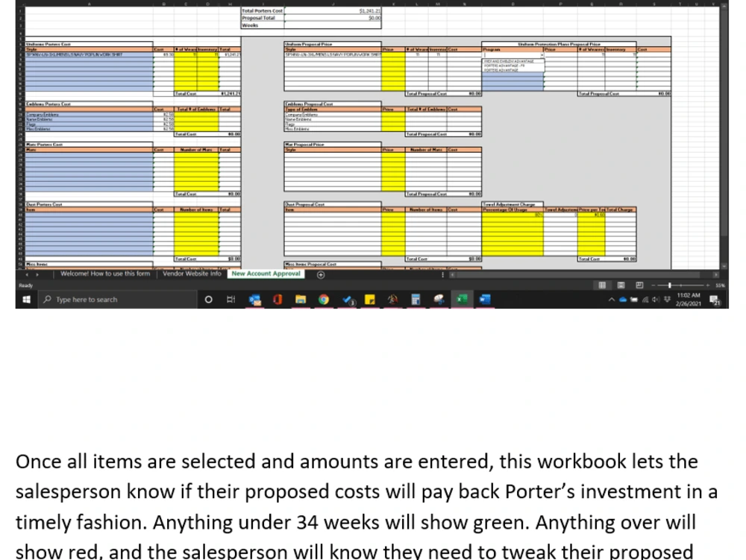This screenshot has width=746, height=560.
Task: Select the $1,241.21 total value cell
Action: pyautogui.click(x=333, y=10)
